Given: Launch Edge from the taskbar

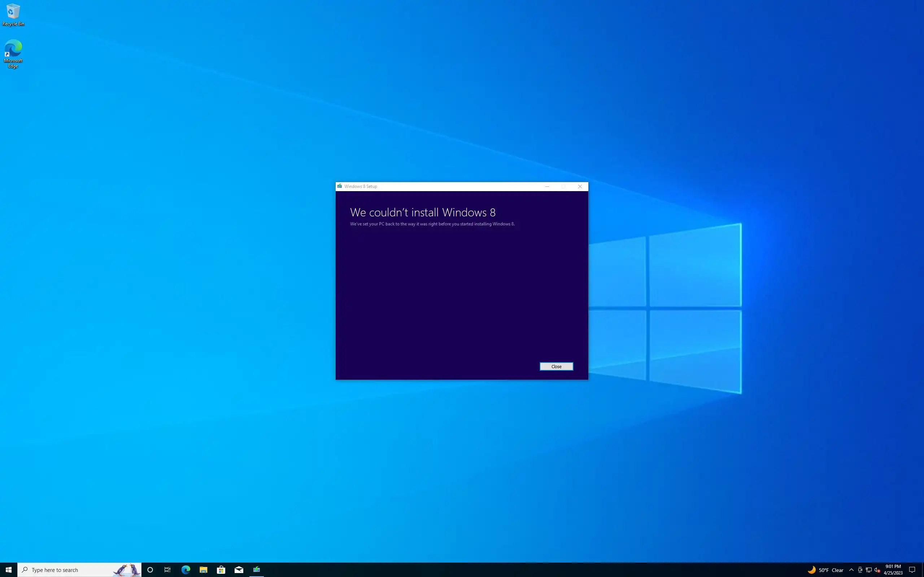Looking at the screenshot, I should pos(186,570).
